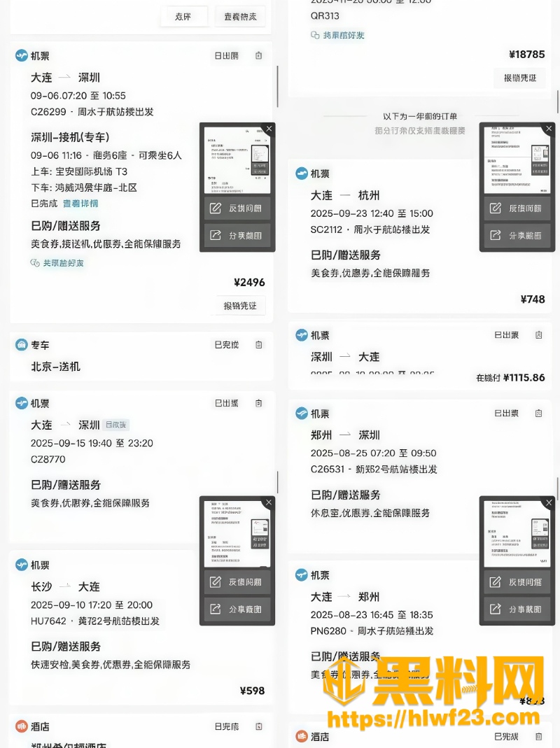Click flight number HU7642 text
The height and width of the screenshot is (748, 560).
click(x=48, y=621)
